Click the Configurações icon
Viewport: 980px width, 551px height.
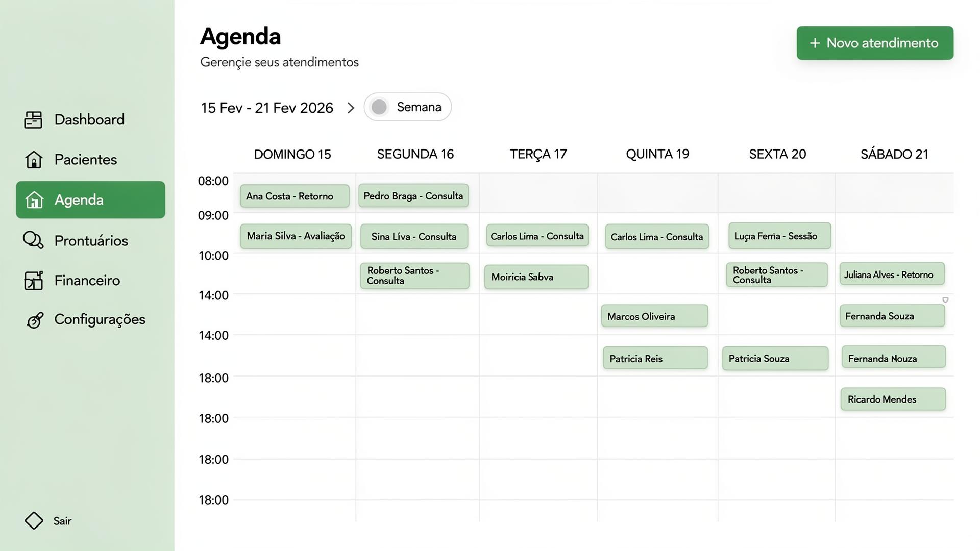pyautogui.click(x=35, y=320)
